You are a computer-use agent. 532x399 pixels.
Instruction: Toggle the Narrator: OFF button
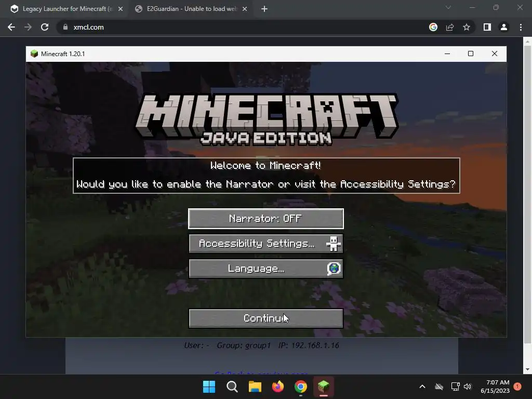[265, 219]
